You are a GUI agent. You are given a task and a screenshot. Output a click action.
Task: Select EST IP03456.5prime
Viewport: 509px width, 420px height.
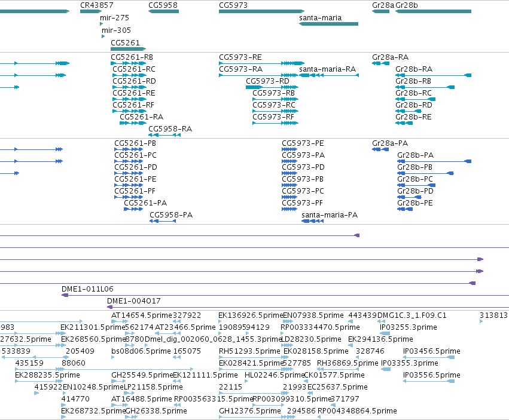pos(429,357)
